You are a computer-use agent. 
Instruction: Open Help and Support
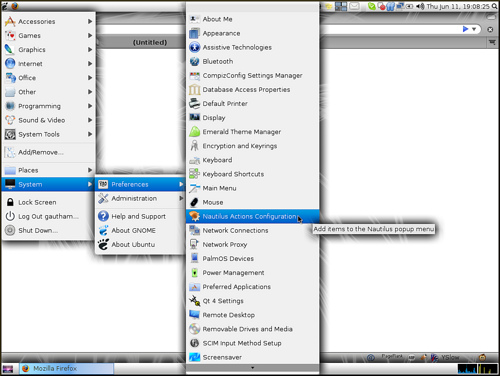coord(141,216)
